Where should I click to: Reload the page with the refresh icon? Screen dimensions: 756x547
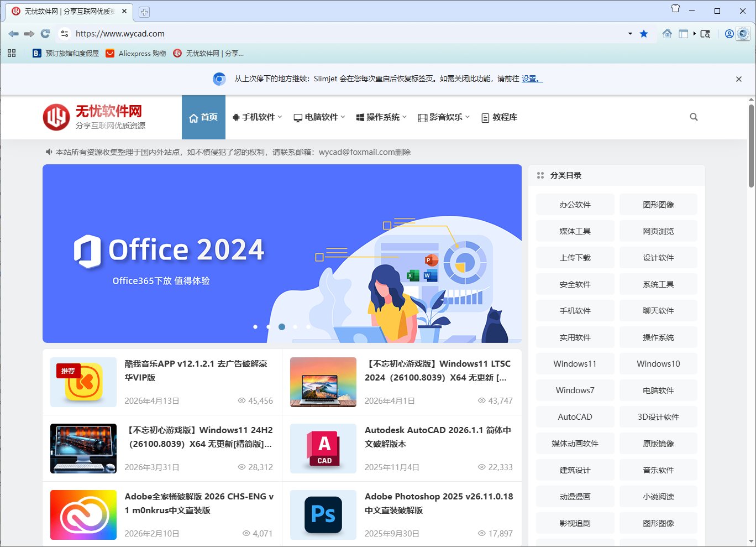(x=45, y=33)
